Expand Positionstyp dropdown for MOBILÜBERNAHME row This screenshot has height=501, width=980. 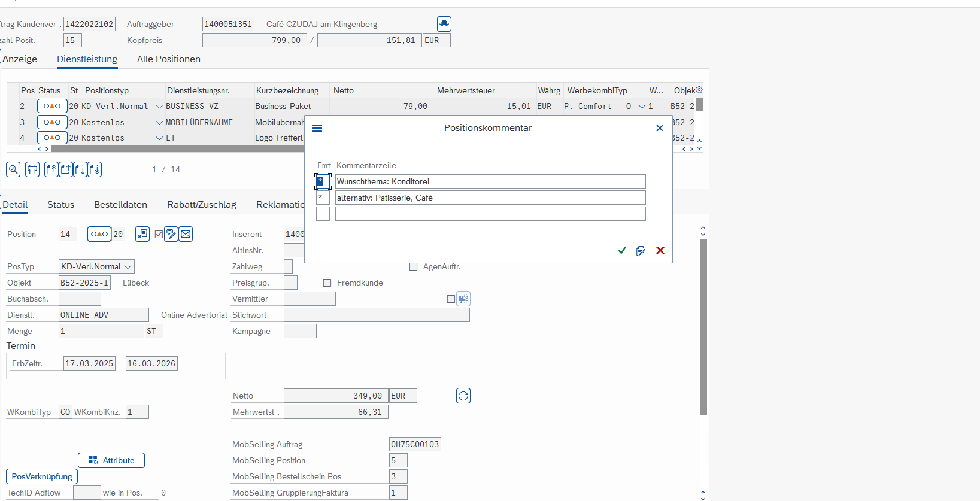pyautogui.click(x=159, y=122)
